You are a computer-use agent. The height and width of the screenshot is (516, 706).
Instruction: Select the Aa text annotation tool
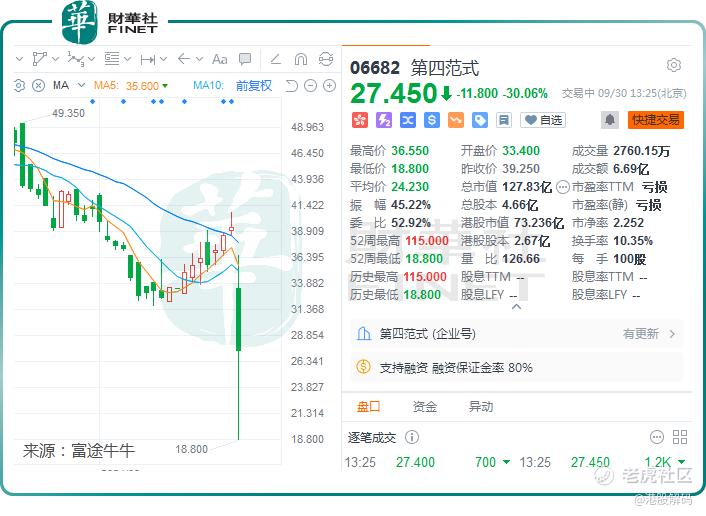pos(220,59)
